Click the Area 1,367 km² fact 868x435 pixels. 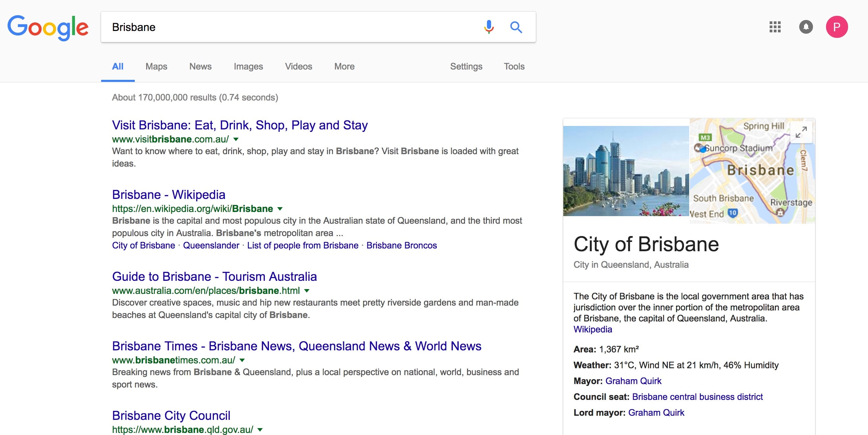click(606, 350)
